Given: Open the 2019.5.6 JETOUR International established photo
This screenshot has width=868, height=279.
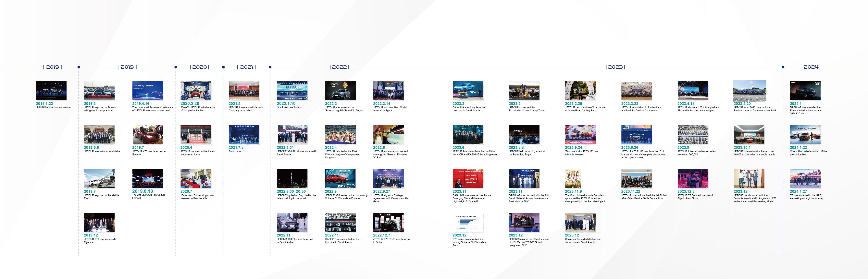Looking at the screenshot, I should [99, 135].
